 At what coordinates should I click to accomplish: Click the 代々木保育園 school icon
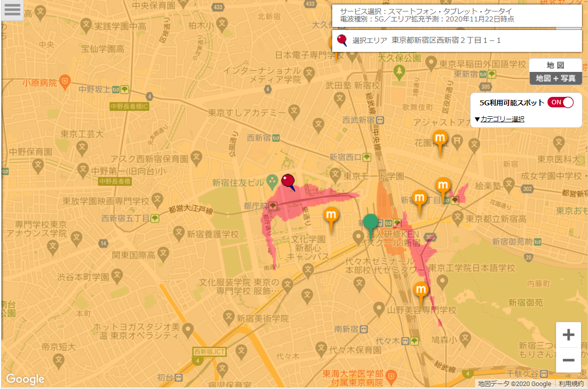coord(321,349)
